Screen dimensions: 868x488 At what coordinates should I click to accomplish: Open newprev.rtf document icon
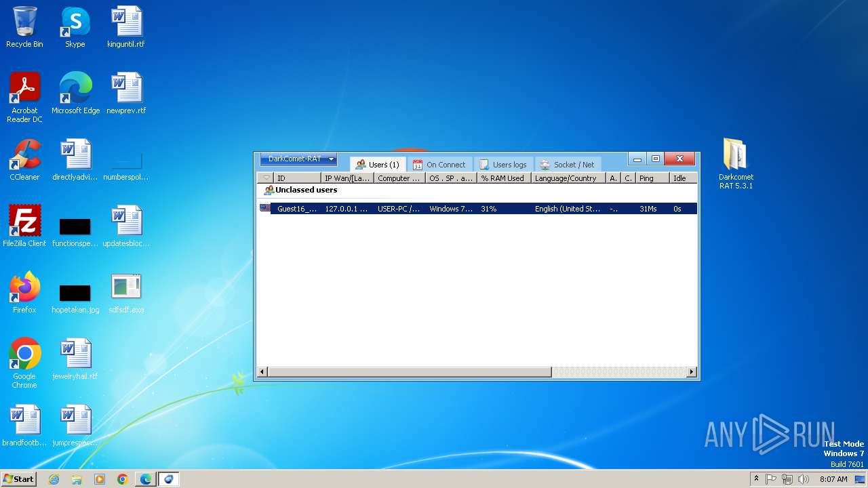pos(126,94)
